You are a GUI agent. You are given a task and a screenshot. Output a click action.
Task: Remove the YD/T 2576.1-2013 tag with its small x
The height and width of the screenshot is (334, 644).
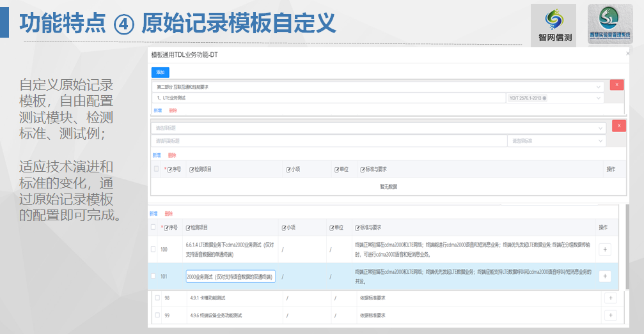[544, 98]
